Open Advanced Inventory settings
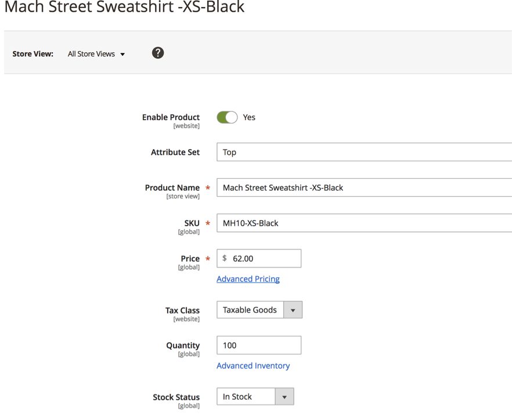This screenshot has height=420, width=512. click(x=253, y=365)
